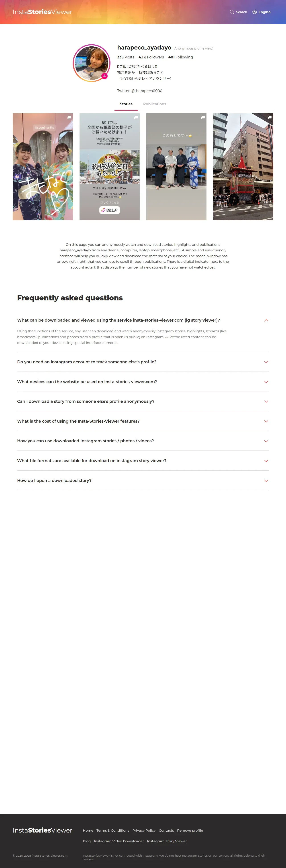This screenshot has height=868, width=286.
Task: Expand the file formats FAQ question
Action: click(266, 461)
